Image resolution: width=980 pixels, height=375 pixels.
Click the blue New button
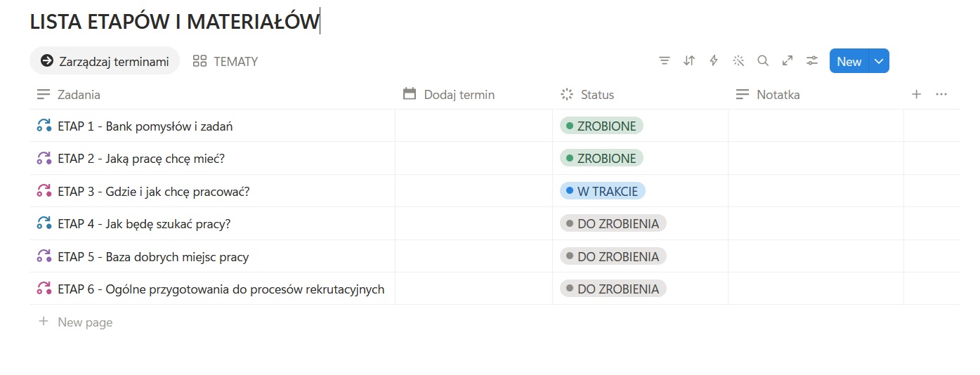coord(849,61)
